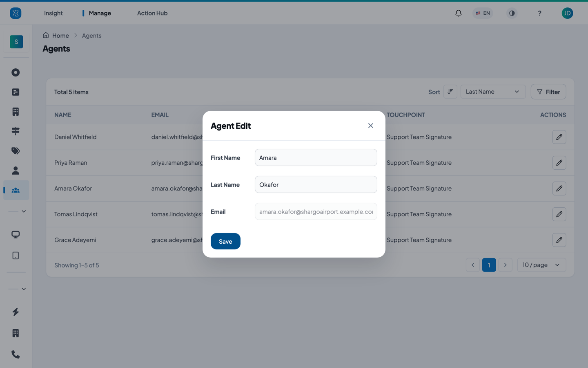Open the Agents group sidebar icon
This screenshot has height=368, width=588.
tap(16, 190)
